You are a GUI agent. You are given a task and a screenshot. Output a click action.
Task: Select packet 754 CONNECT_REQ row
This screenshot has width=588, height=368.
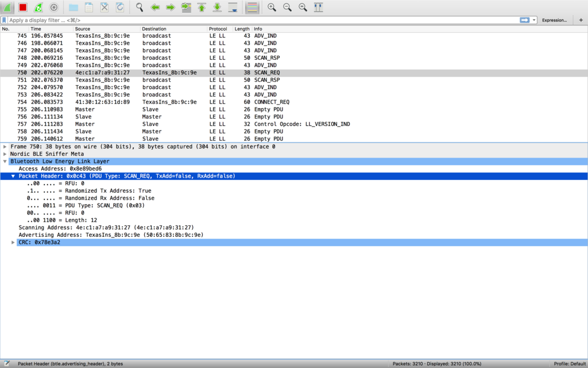294,102
